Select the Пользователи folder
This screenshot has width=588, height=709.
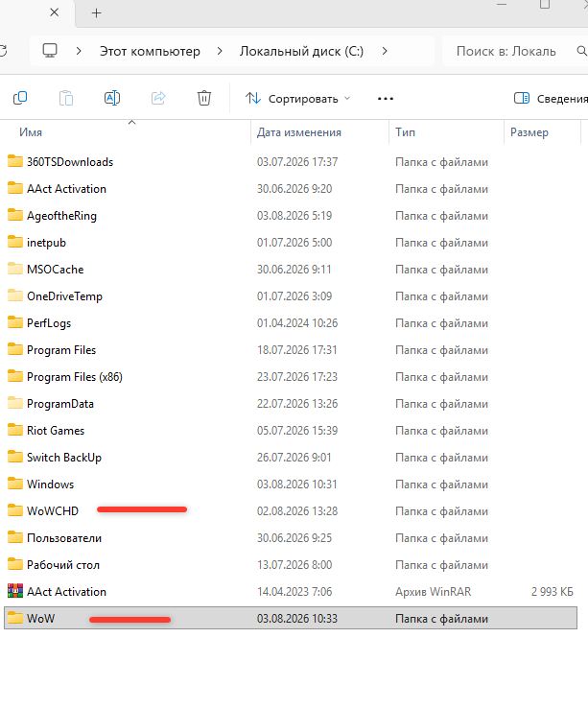tap(291, 538)
